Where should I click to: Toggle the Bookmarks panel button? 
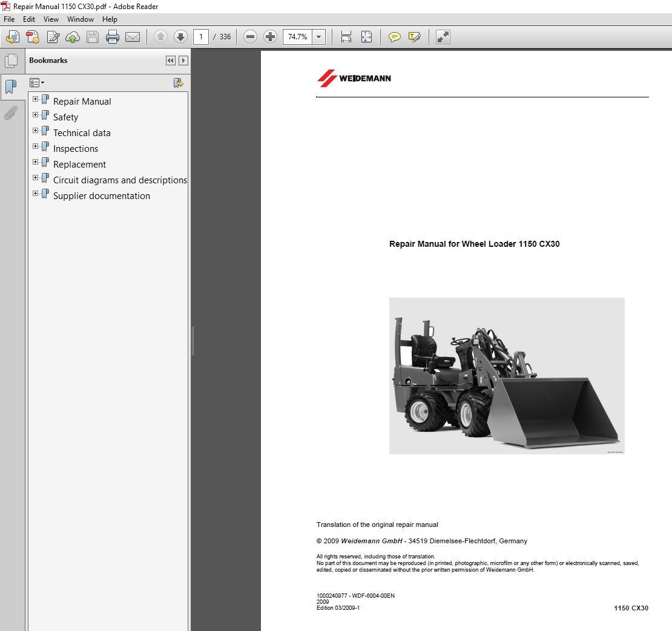point(10,87)
